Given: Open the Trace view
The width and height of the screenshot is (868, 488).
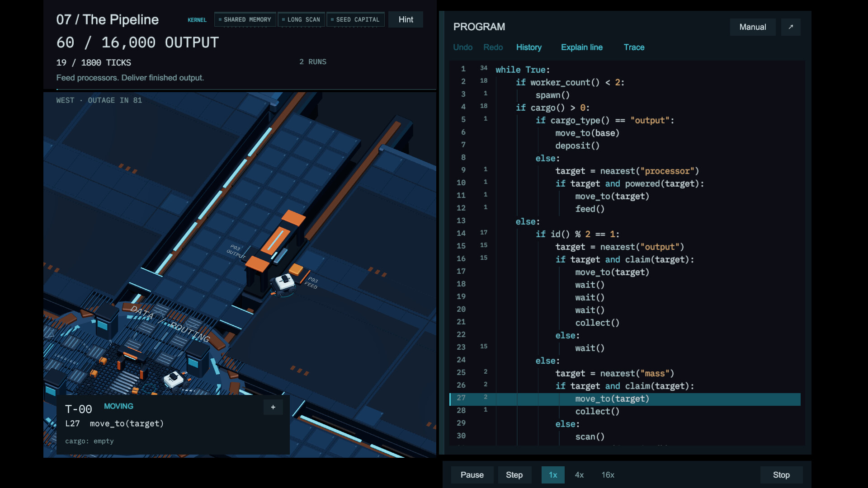Looking at the screenshot, I should coord(634,47).
